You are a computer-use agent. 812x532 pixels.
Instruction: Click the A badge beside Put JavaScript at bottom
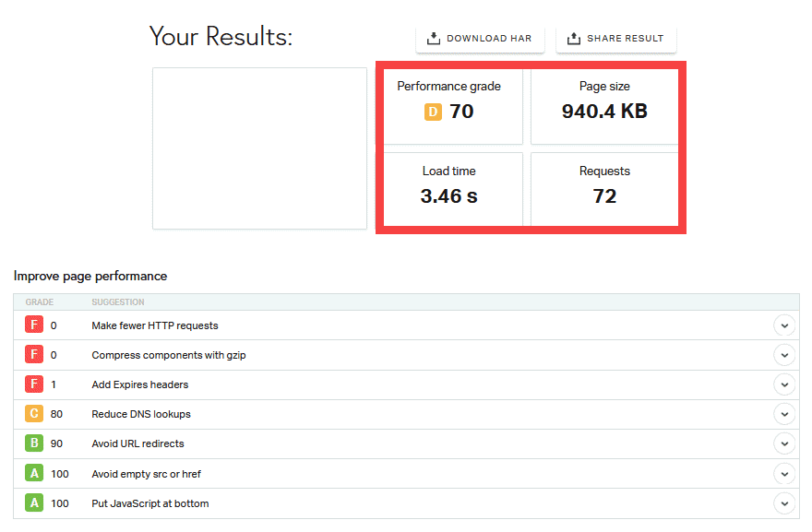point(34,503)
